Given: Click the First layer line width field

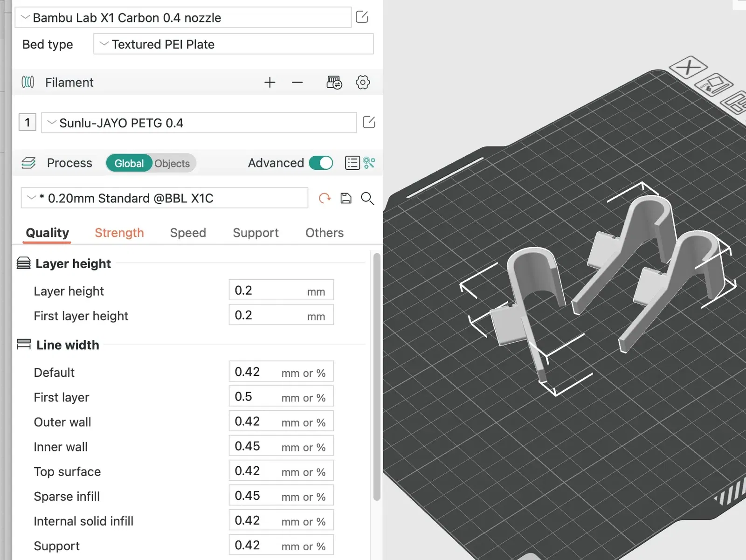Looking at the screenshot, I should pos(281,396).
